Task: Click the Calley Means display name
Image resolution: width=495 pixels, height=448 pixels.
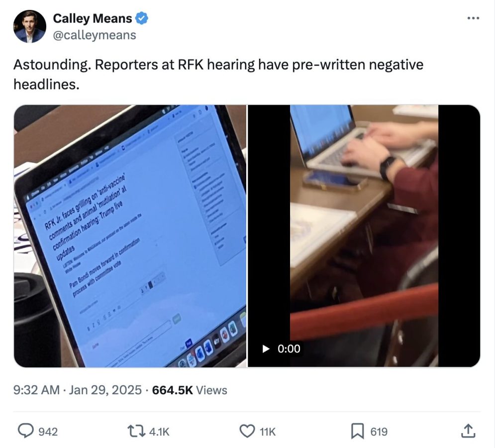Action: tap(93, 18)
